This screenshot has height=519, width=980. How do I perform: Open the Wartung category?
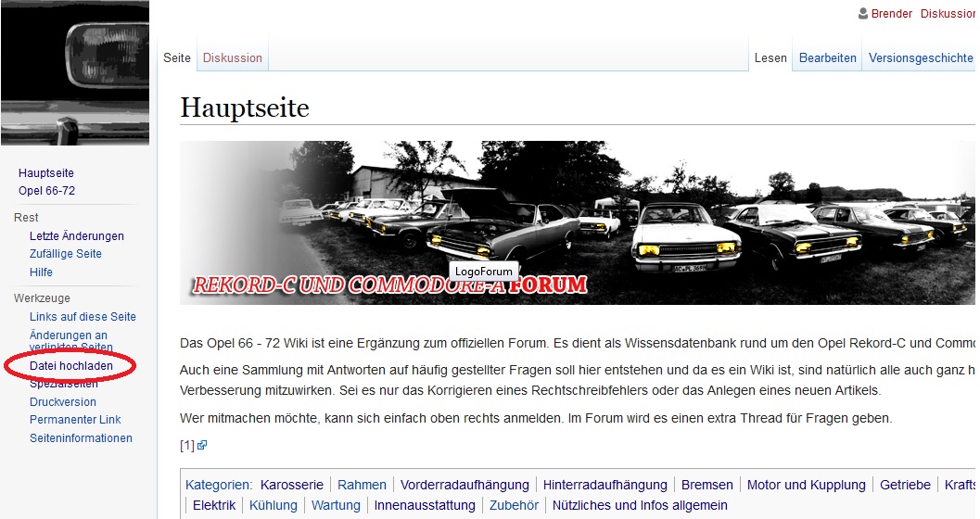336,505
